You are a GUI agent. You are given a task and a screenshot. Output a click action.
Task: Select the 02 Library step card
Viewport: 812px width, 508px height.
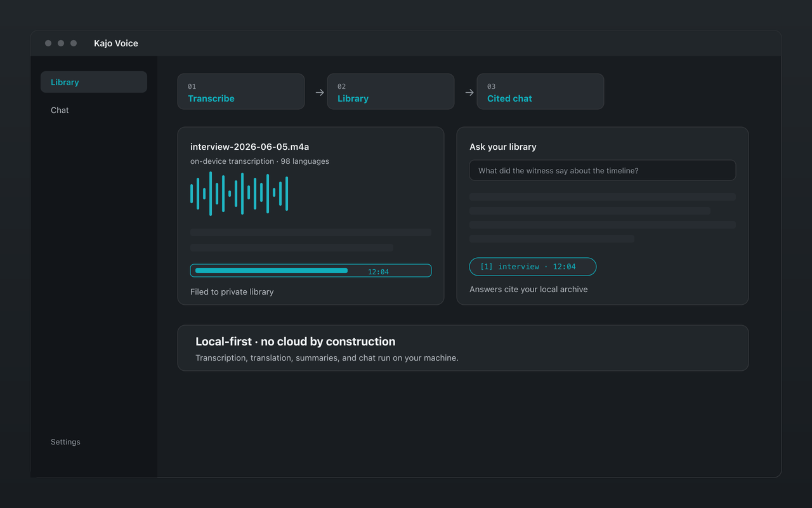point(391,91)
